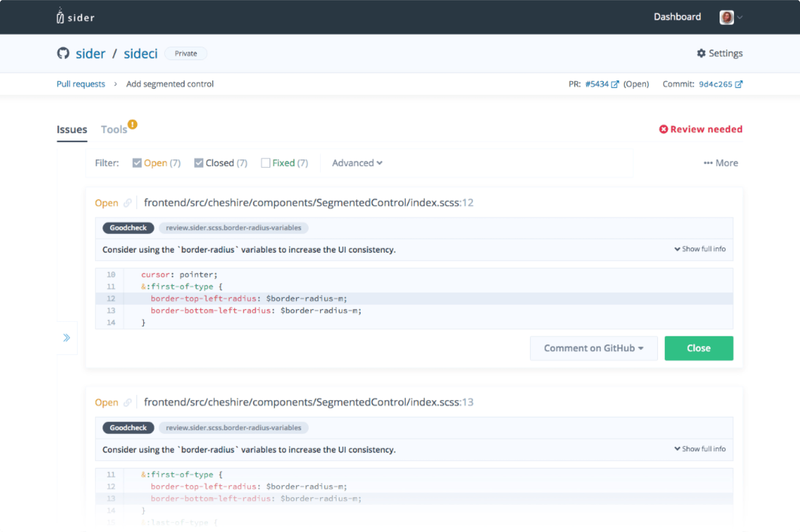
Task: Open file path index.scss:13
Action: (308, 402)
